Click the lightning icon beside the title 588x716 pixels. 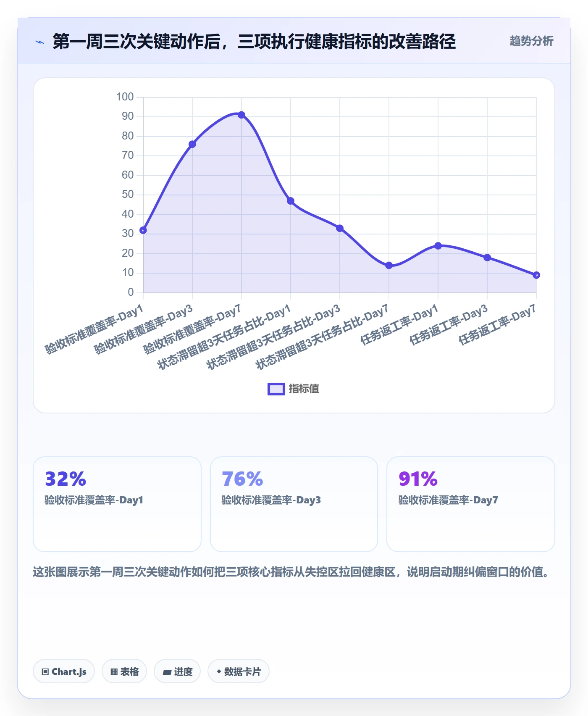point(40,42)
